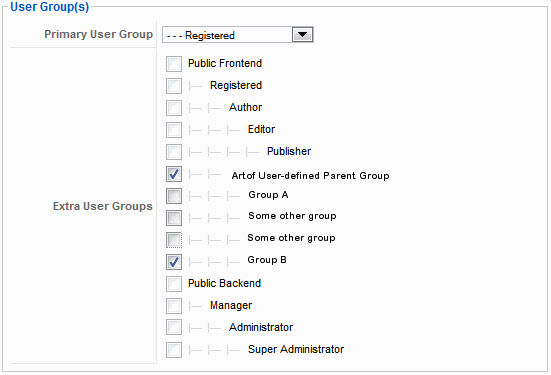Viewport: 551px width, 375px height.
Task: Uncheck the Group B checkbox
Action: 174,262
